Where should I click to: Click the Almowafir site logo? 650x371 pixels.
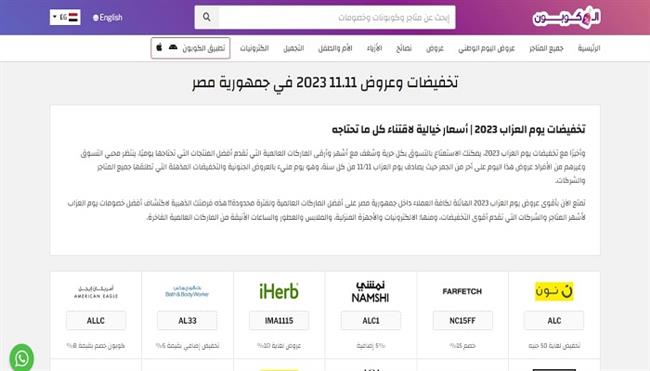566,17
